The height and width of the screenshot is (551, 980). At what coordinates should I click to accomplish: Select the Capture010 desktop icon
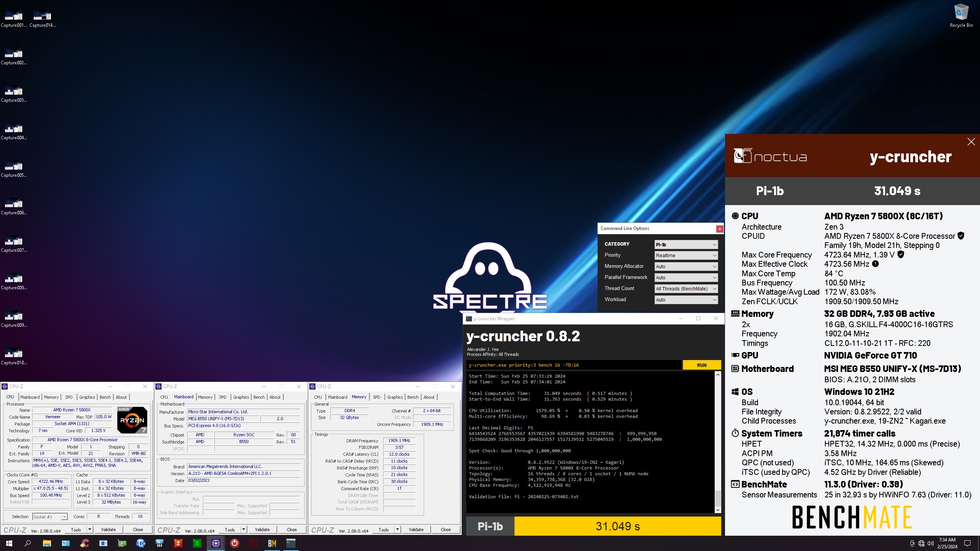point(14,356)
